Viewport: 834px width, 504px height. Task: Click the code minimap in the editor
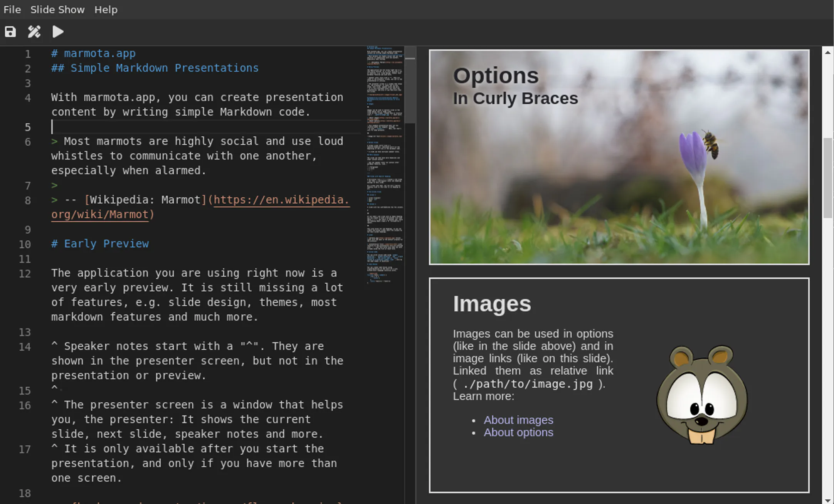385,166
